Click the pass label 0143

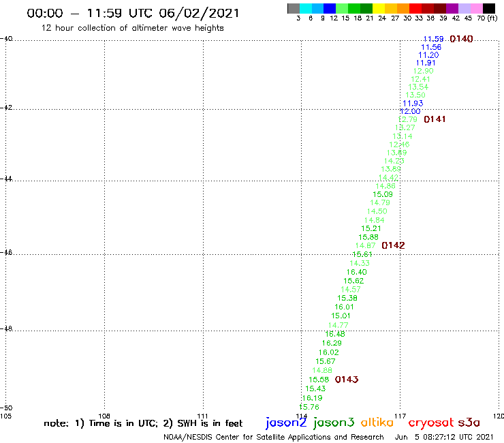coord(347,380)
